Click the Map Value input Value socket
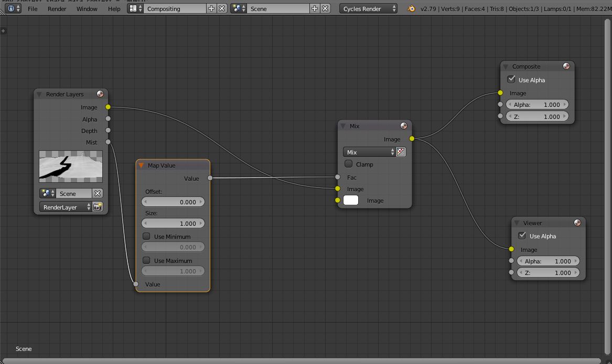The image size is (612, 364). [x=135, y=284]
